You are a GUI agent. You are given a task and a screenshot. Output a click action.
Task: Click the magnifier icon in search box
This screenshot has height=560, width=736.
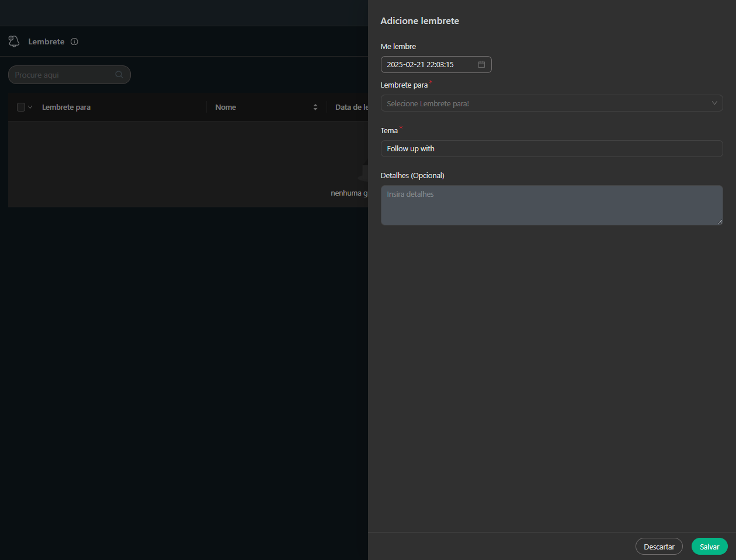coord(119,75)
